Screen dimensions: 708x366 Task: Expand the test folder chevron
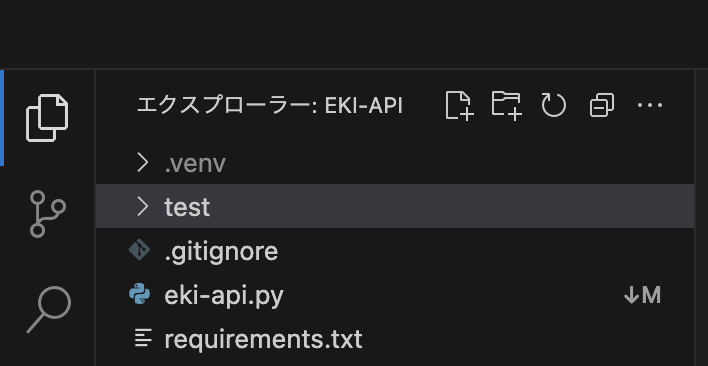142,206
